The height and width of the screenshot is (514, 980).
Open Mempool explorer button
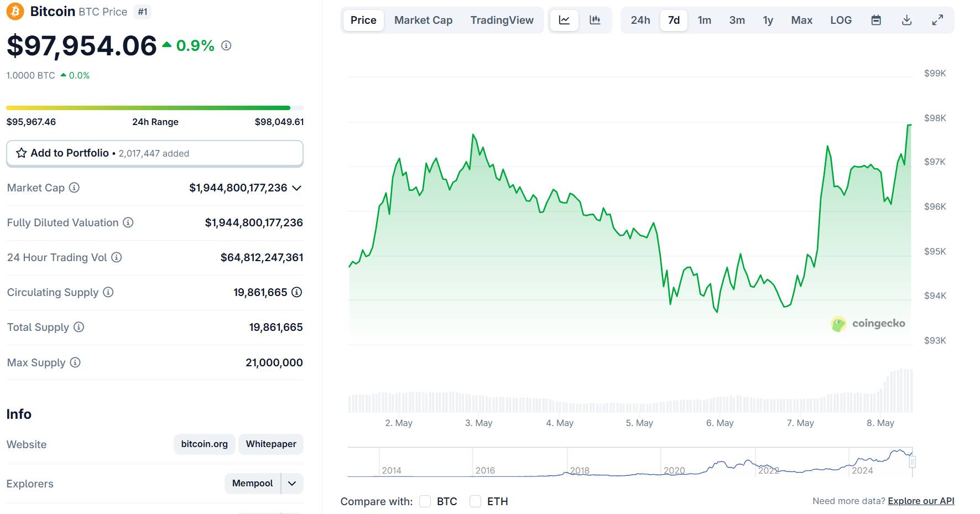[x=253, y=483]
